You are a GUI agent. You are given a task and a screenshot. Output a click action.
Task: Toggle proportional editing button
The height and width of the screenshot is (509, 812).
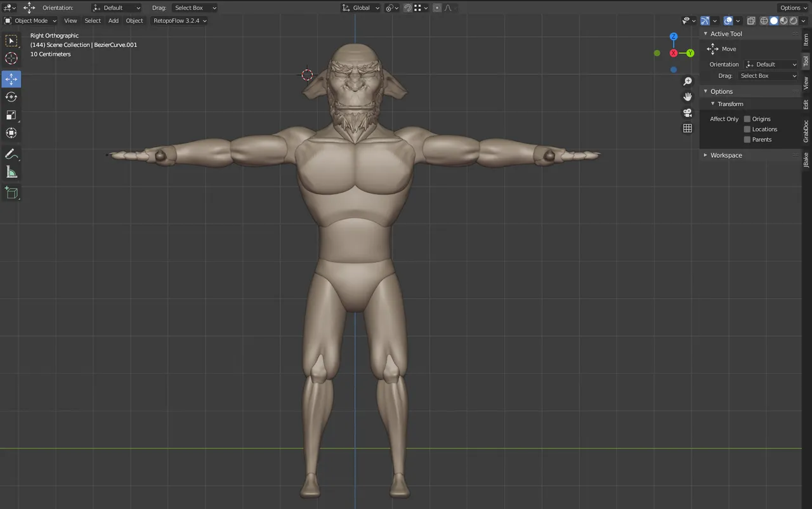[x=437, y=8]
